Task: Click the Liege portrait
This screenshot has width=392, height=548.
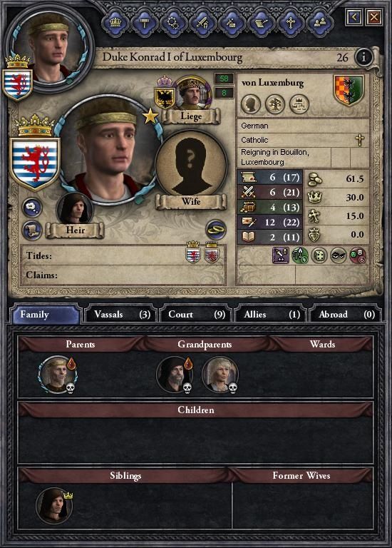Action: coord(192,93)
